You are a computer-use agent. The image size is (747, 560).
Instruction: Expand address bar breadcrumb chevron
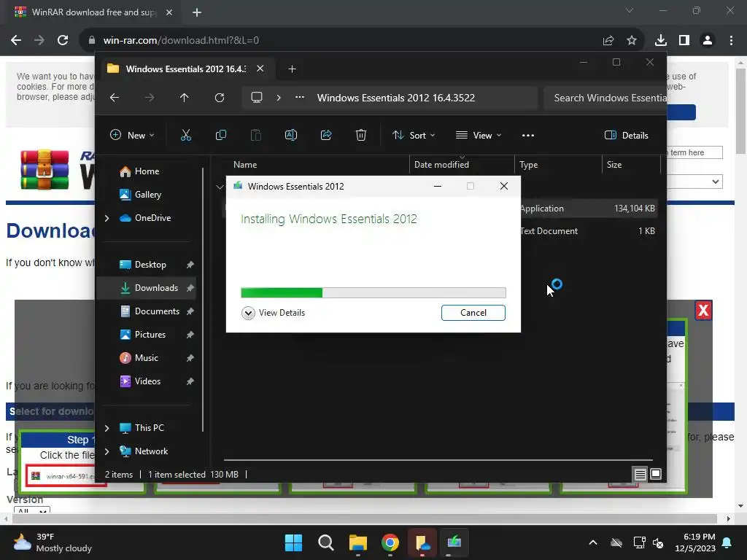pyautogui.click(x=279, y=98)
